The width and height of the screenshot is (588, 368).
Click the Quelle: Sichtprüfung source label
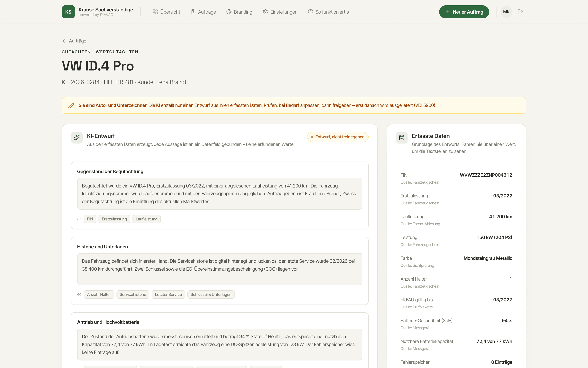pos(417,266)
